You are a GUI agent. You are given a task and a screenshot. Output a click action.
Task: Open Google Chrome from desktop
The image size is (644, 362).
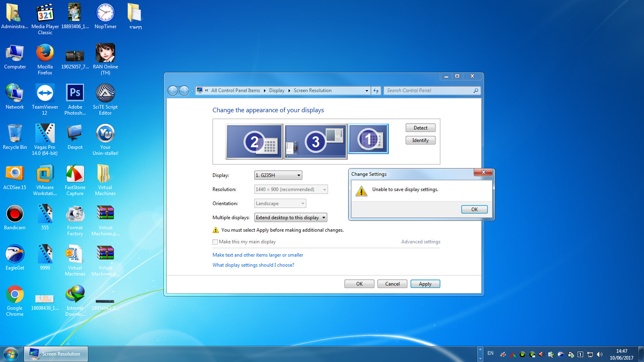pos(15,294)
